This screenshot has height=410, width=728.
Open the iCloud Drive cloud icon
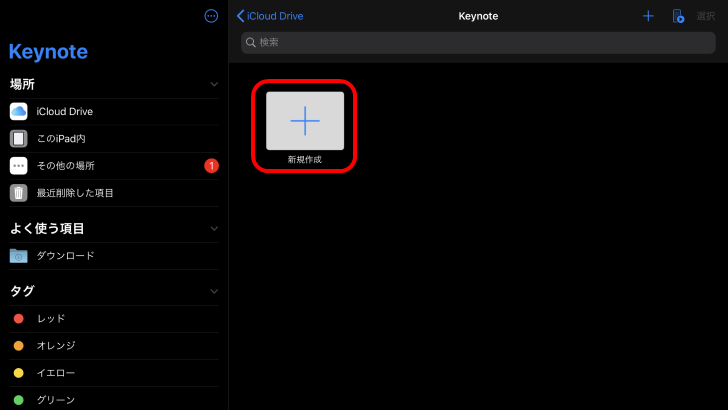click(x=19, y=111)
